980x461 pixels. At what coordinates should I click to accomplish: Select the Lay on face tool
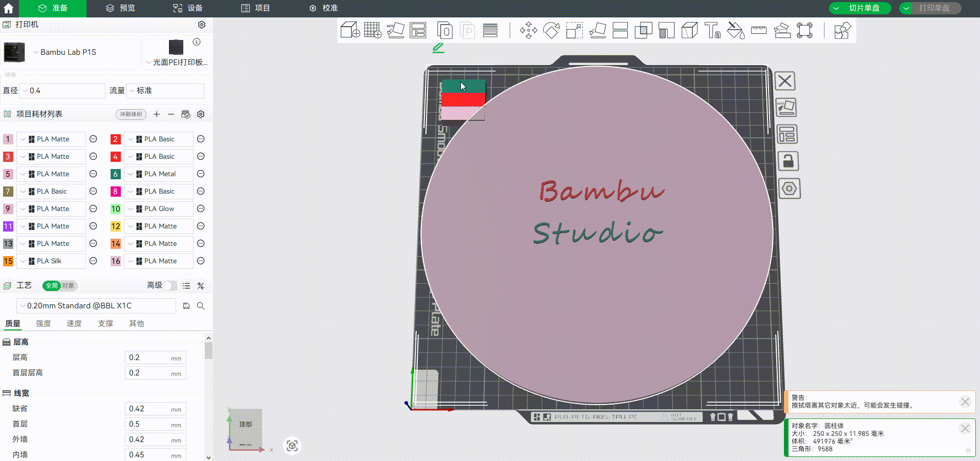coord(598,30)
